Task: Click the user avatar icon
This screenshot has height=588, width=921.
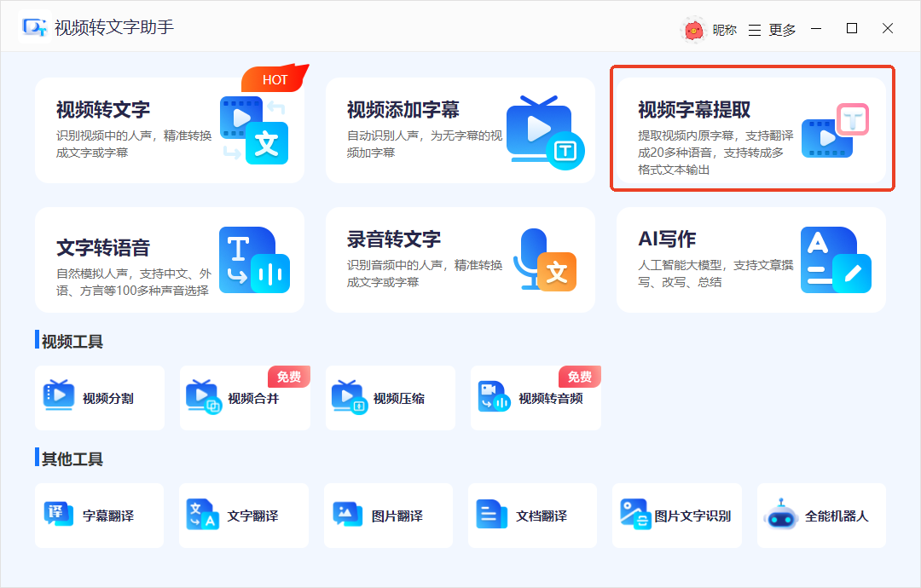Action: (x=693, y=29)
